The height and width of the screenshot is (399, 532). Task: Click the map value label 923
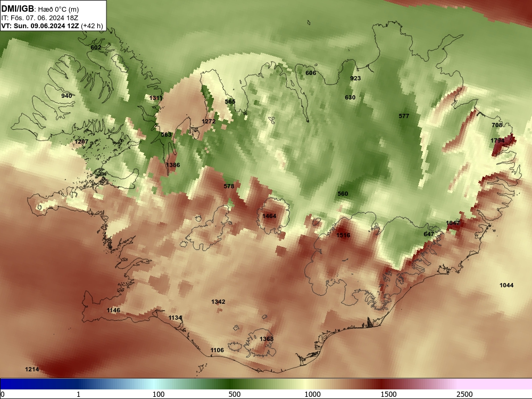(355, 78)
